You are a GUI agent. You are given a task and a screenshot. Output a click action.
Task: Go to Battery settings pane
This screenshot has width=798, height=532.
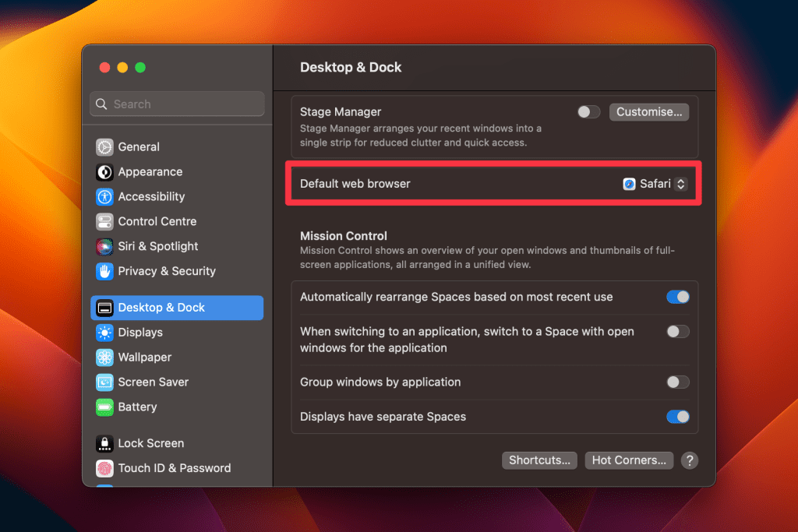tap(137, 407)
